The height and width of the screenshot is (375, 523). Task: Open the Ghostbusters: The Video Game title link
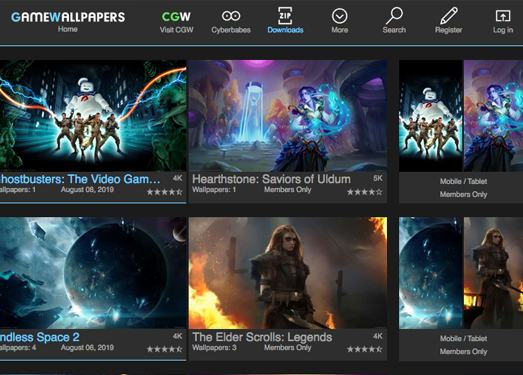tap(80, 179)
